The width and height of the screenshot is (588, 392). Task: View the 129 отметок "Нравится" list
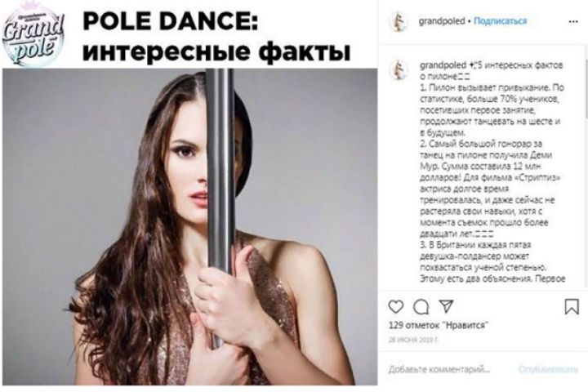[439, 325]
